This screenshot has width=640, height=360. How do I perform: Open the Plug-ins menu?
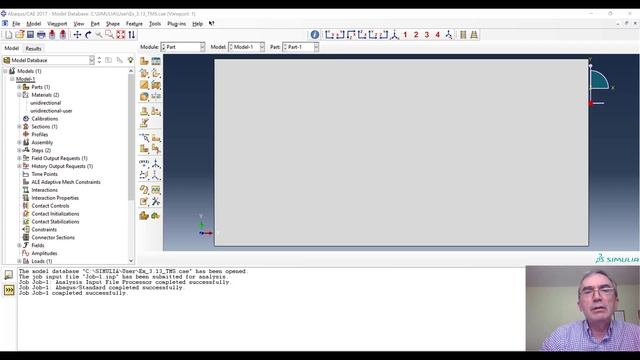point(176,24)
